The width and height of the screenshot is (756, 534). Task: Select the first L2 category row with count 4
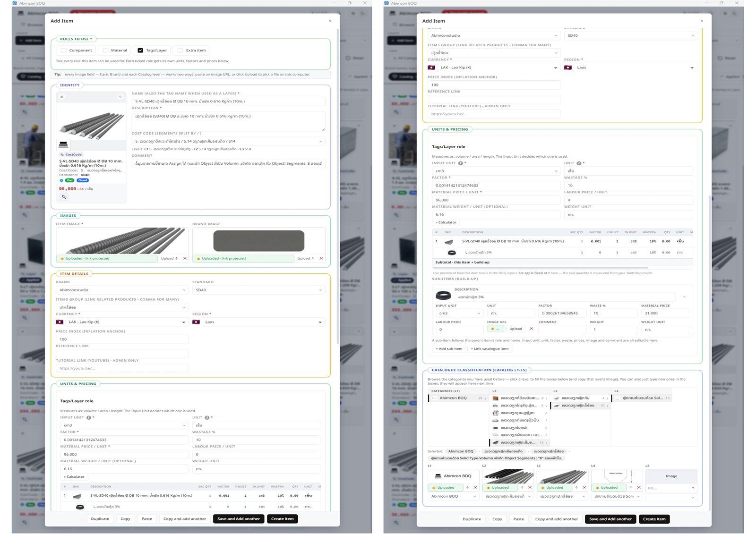tap(518, 398)
